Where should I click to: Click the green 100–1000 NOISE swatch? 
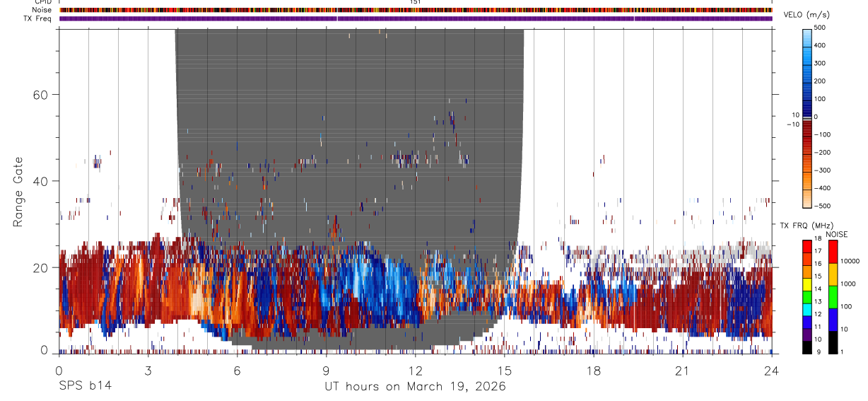pos(833,297)
